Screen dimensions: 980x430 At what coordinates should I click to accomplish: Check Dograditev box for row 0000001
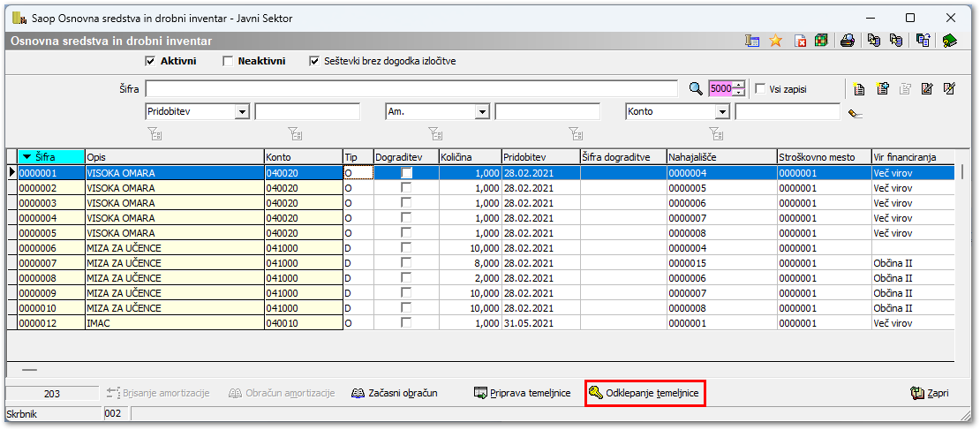406,172
